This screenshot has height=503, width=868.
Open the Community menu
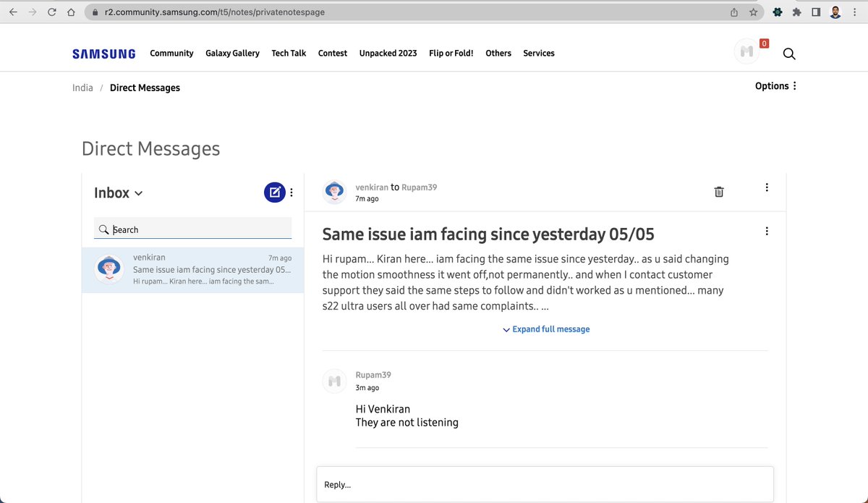(171, 54)
